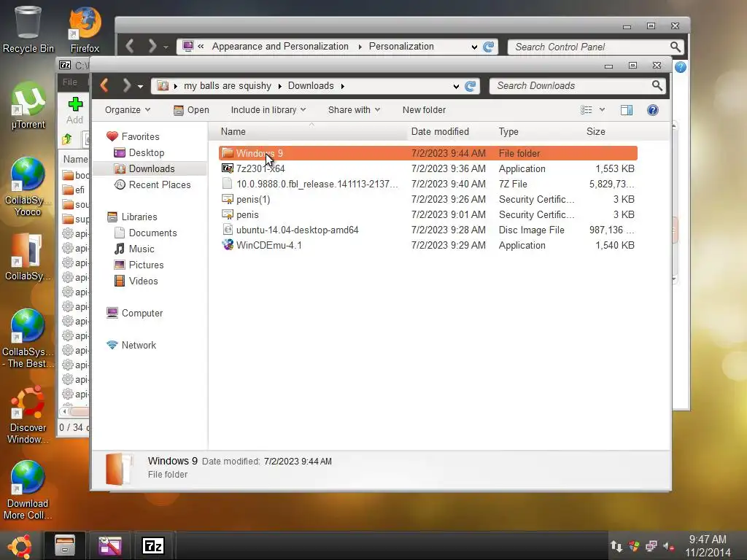Open Pictures library in sidebar
Viewport: 747px width, 560px height.
click(x=146, y=265)
